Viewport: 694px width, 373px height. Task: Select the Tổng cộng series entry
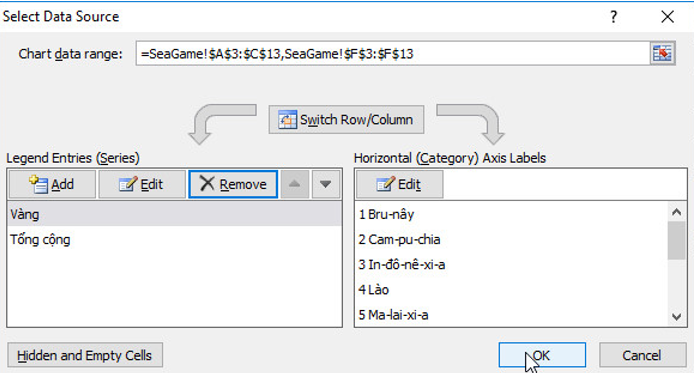(174, 240)
